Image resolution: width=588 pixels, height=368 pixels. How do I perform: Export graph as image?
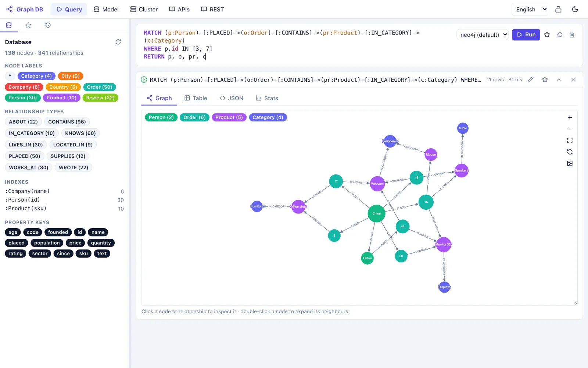570,163
